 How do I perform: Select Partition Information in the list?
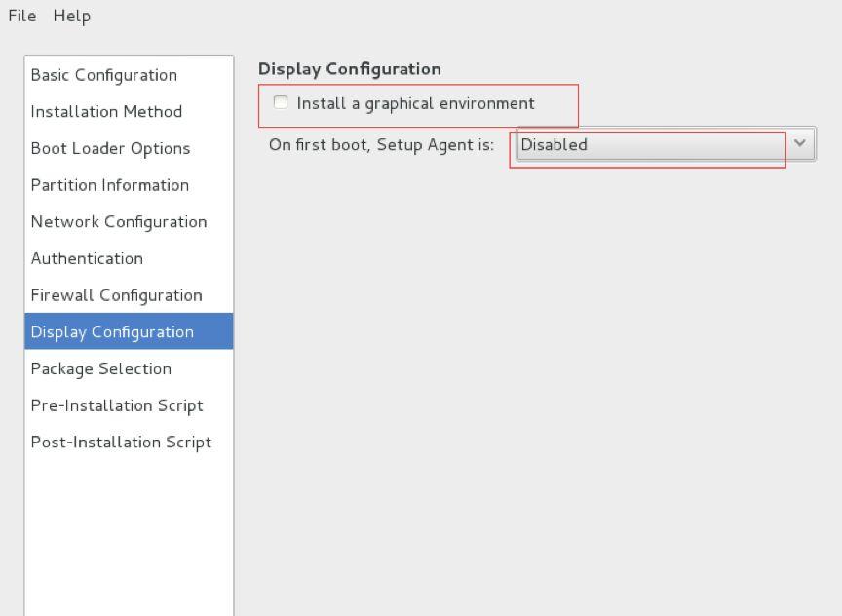[x=109, y=185]
